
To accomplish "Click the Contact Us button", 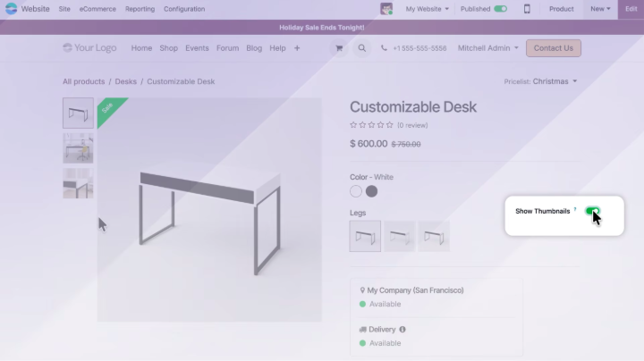I will coord(554,48).
